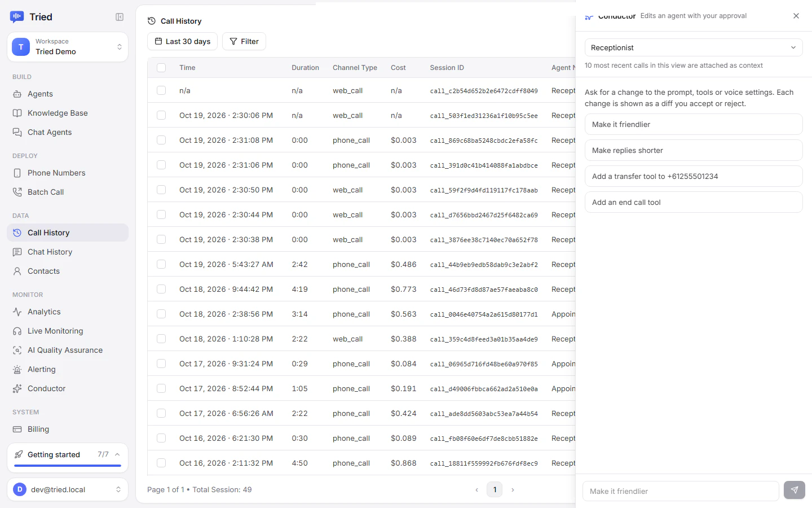The image size is (812, 508).
Task: Choose the Make replies shorter suggestion
Action: point(694,150)
